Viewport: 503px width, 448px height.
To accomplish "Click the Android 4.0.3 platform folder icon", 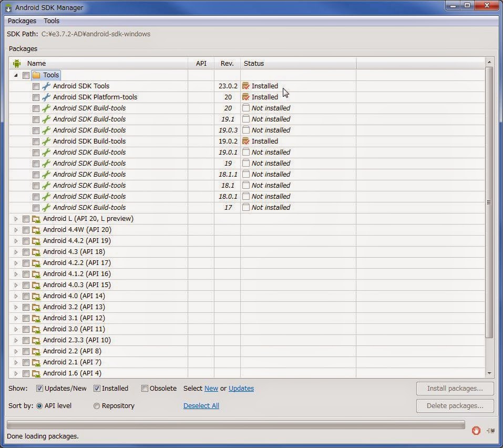I will 36,286.
